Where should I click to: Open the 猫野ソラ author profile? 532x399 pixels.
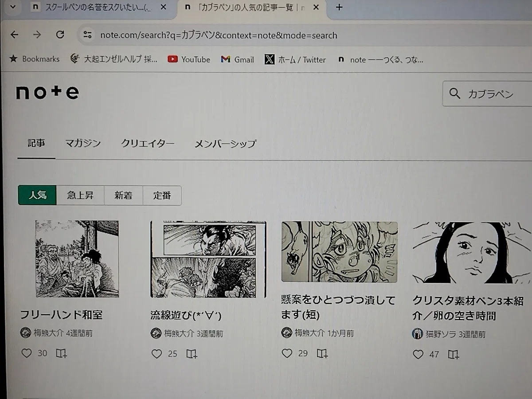[440, 334]
